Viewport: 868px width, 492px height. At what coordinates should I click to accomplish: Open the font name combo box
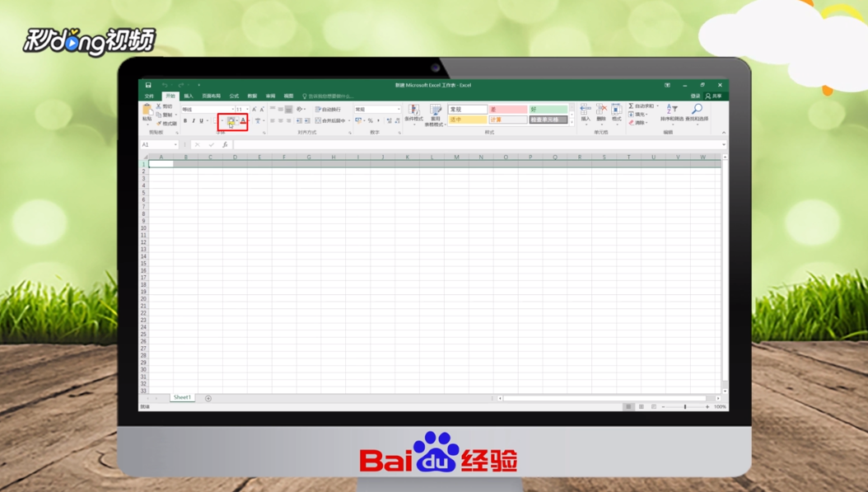click(208, 109)
